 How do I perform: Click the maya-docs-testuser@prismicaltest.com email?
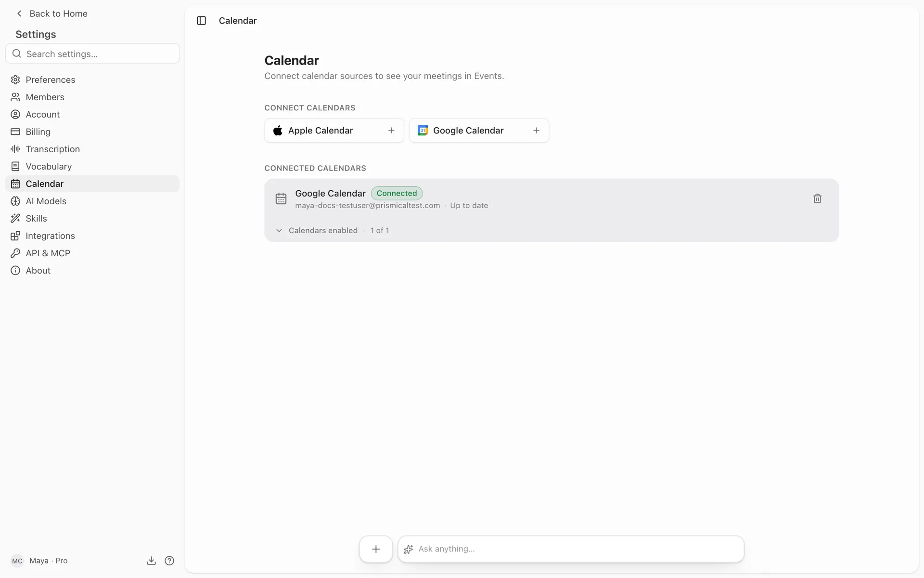pyautogui.click(x=367, y=206)
